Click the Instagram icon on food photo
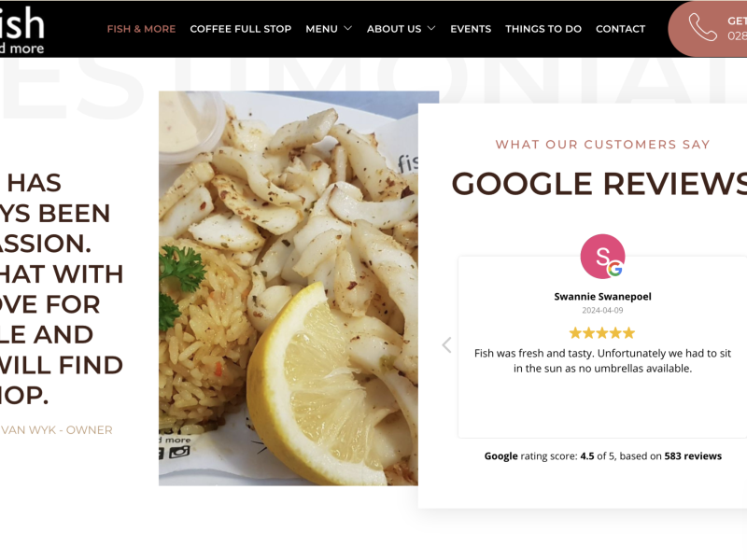 [179, 452]
